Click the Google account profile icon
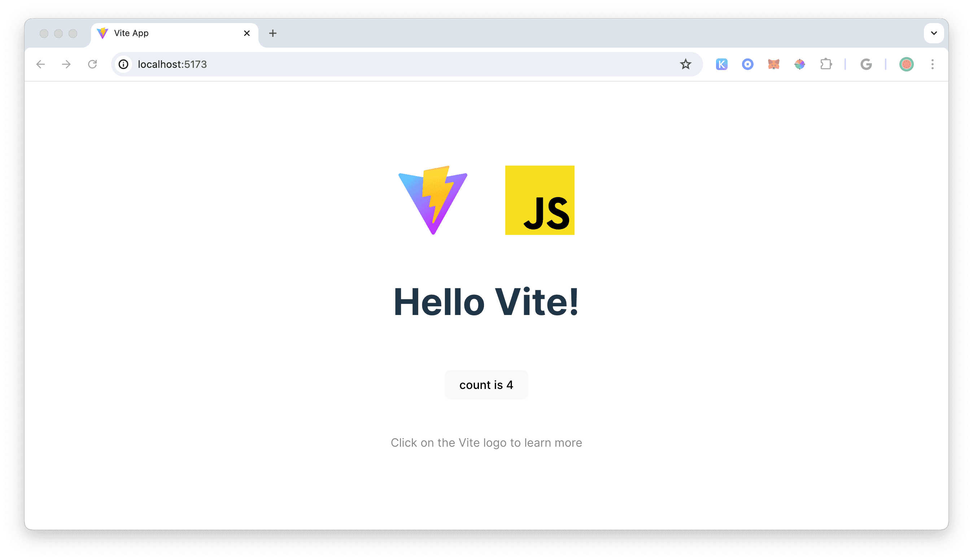973x560 pixels. (x=906, y=64)
